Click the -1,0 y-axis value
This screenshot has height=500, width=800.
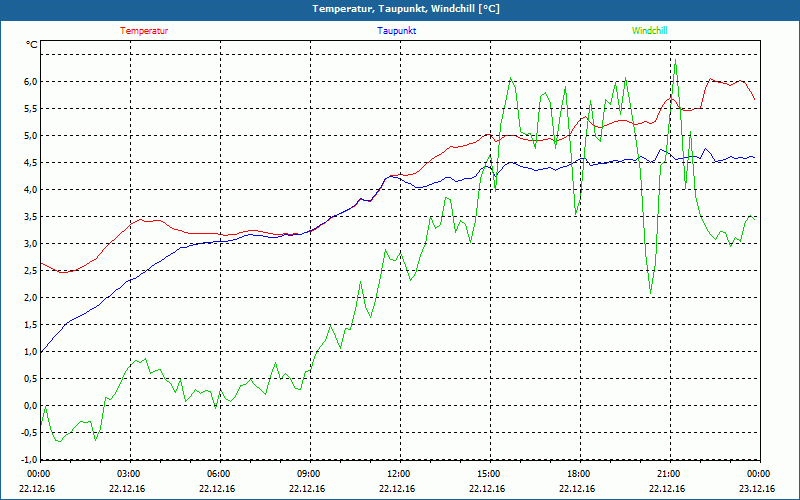click(x=29, y=460)
